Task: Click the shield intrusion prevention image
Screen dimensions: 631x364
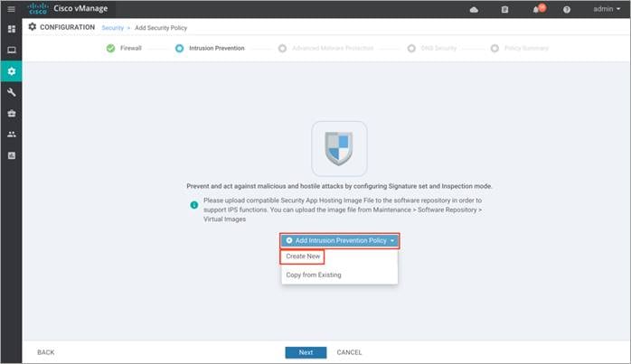Action: 339,148
